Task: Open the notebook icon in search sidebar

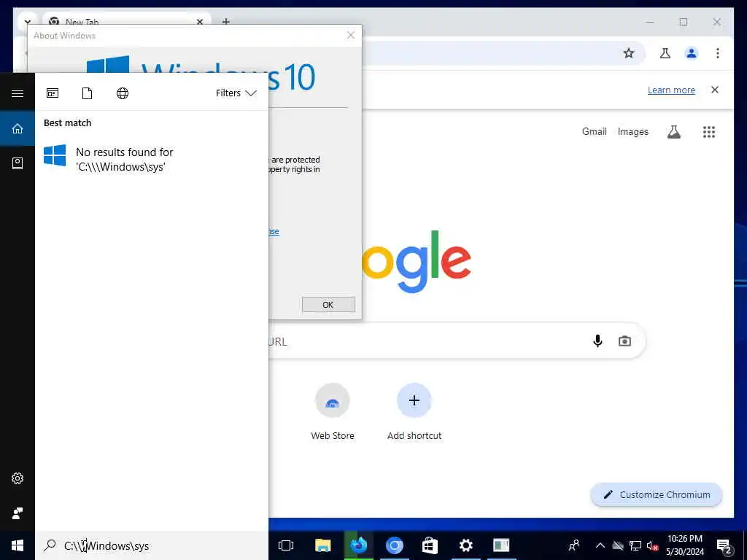Action: (18, 163)
